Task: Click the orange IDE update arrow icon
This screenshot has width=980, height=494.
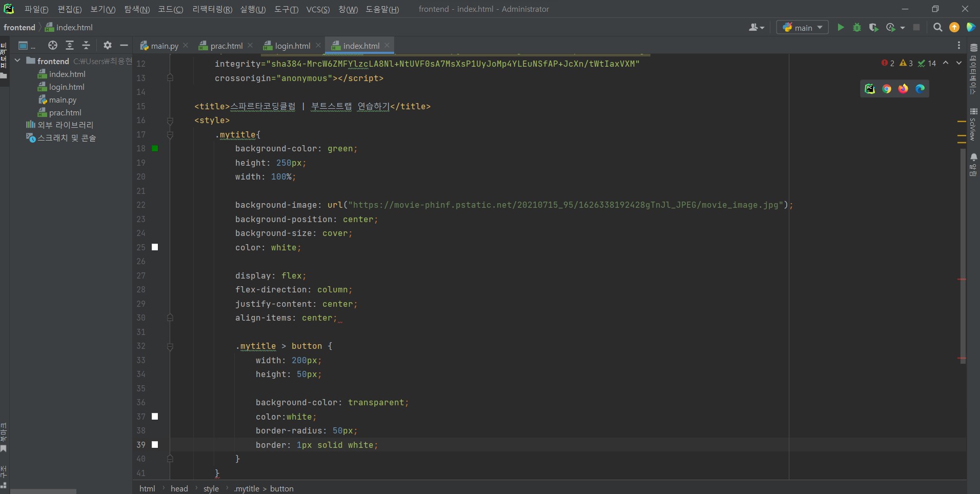Action: (x=954, y=28)
